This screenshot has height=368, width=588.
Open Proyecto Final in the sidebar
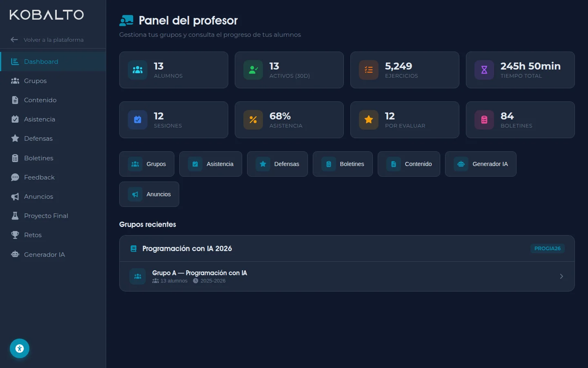[53, 216]
